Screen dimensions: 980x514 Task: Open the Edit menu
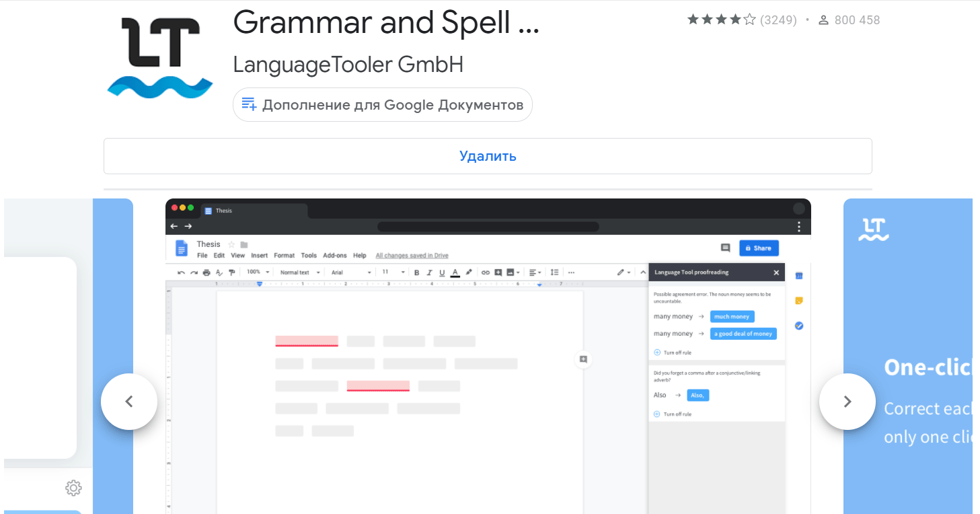219,256
